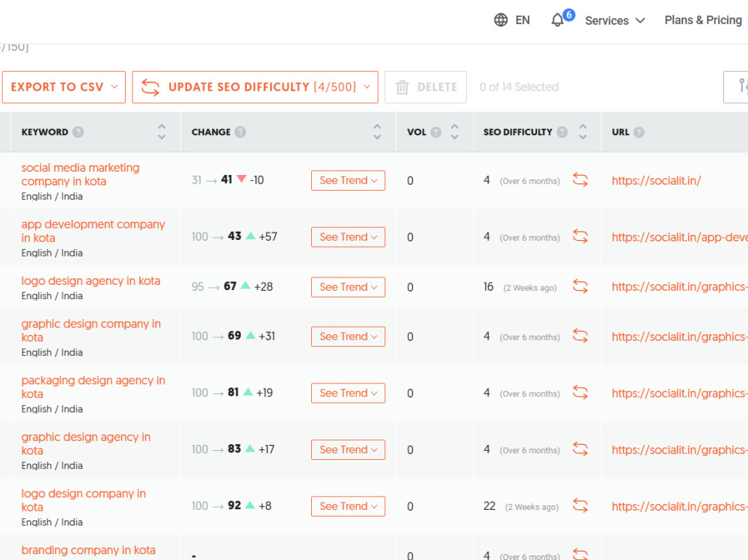The height and width of the screenshot is (560, 748).
Task: Refresh SEO difficulty for graphic design company row
Action: click(x=580, y=336)
